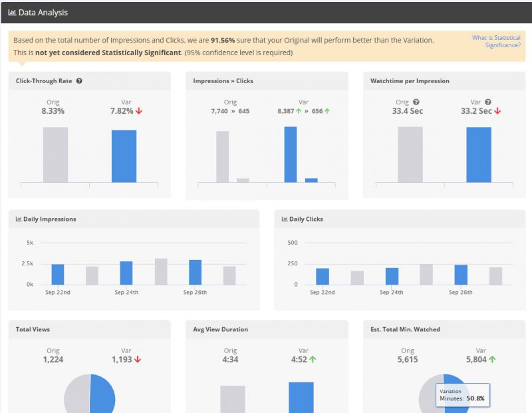
Task: Click the red down arrow next to 7.82%
Action: pos(139,111)
